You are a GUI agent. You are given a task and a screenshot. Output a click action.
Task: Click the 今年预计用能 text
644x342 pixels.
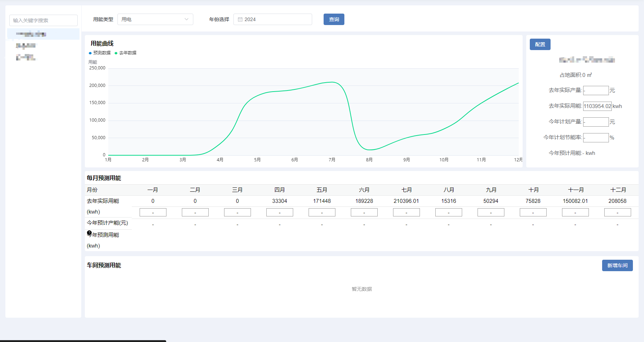click(x=572, y=153)
